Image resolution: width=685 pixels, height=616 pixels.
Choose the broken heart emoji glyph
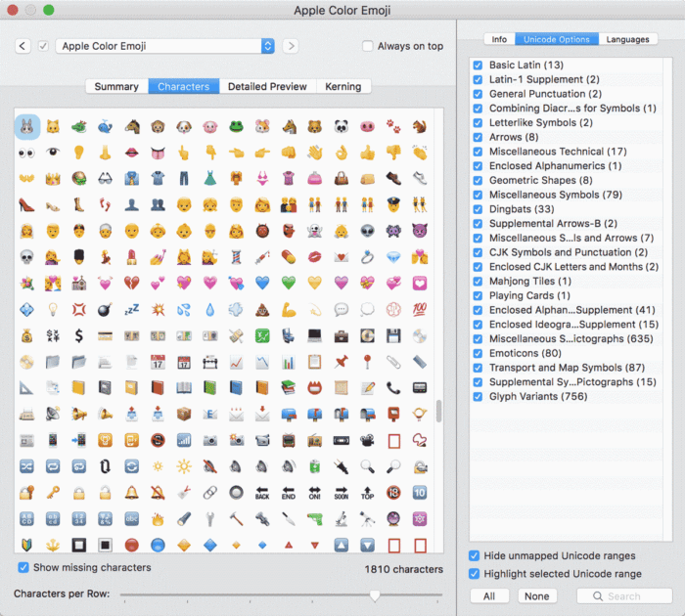[x=131, y=284]
